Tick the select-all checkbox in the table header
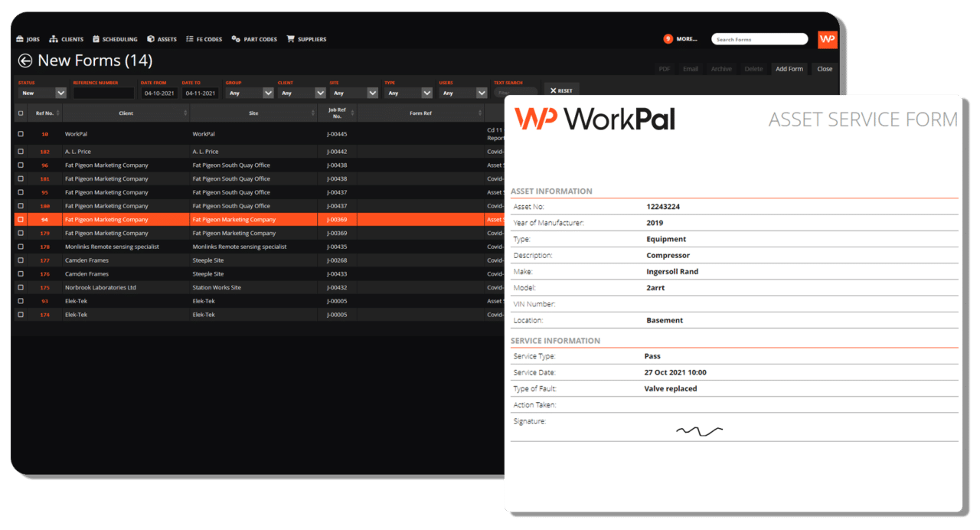This screenshot has width=980, height=530. point(20,112)
